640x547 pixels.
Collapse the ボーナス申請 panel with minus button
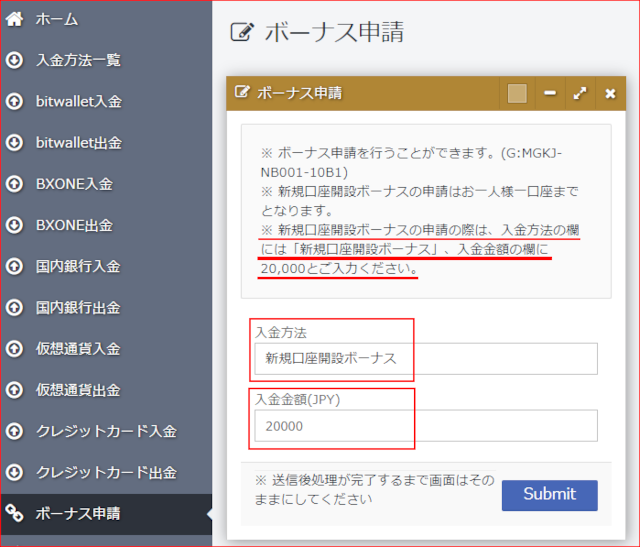[550, 94]
